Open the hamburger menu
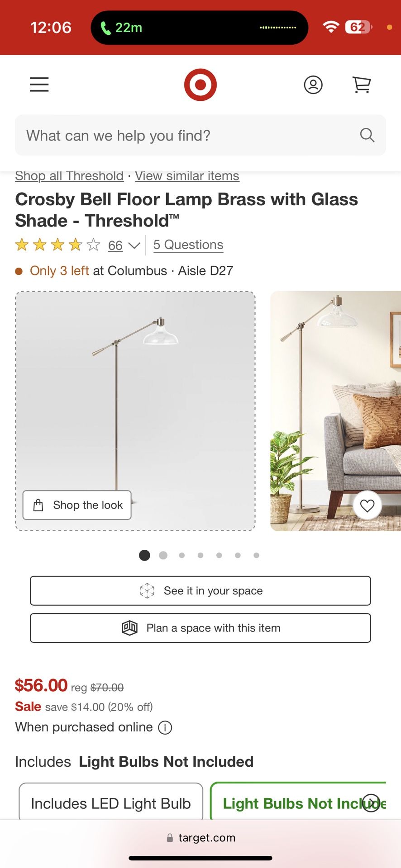Viewport: 401px width, 868px height. (39, 85)
